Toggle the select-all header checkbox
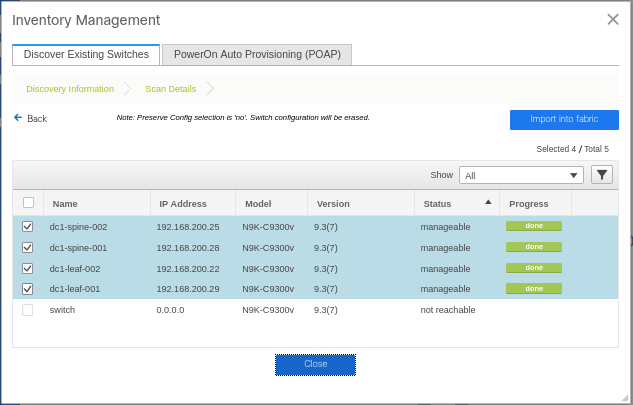This screenshot has height=405, width=633. pos(28,202)
